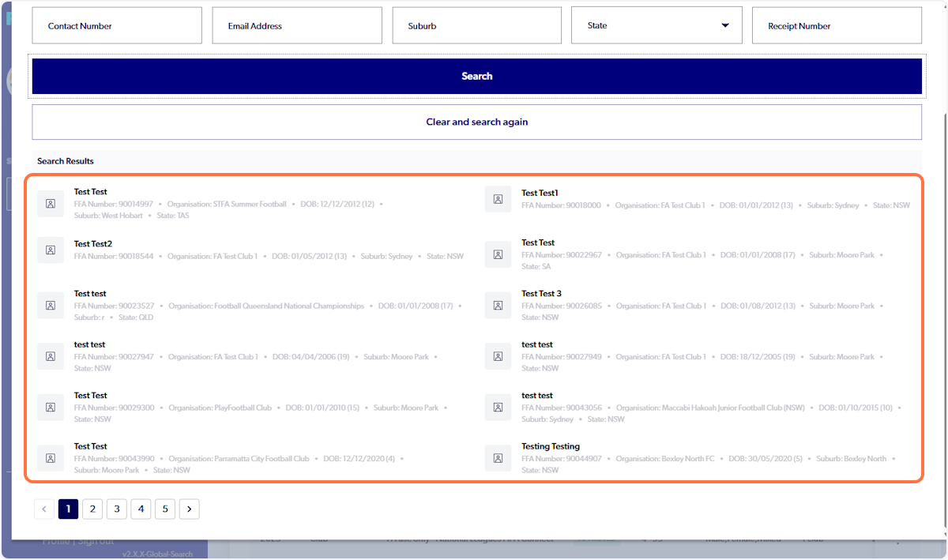The image size is (948, 560).
Task: Click the profile icon for the Football Queensland result
Action: pyautogui.click(x=51, y=305)
